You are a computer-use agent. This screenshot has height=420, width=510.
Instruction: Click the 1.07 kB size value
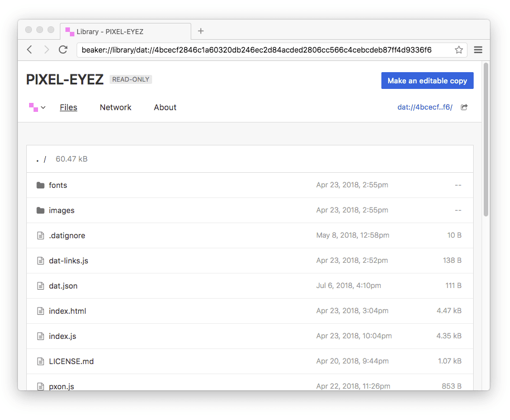450,361
